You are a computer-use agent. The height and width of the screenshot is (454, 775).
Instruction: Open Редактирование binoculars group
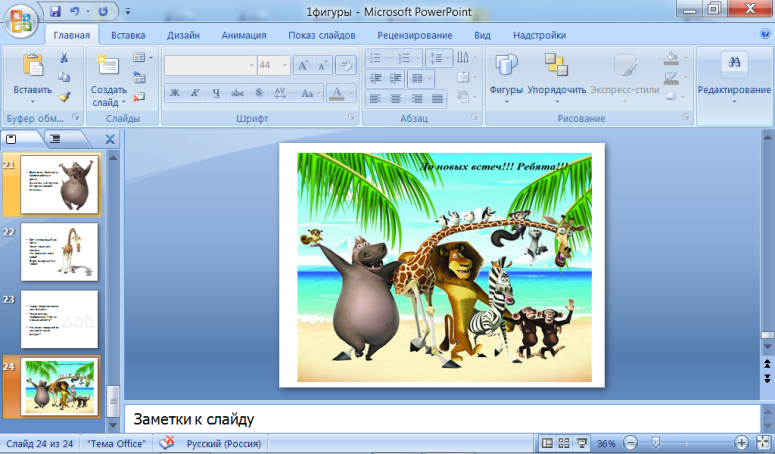[x=734, y=78]
